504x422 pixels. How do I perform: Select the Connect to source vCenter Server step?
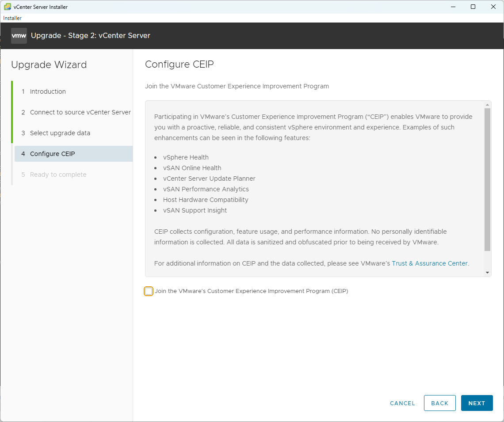coord(80,112)
